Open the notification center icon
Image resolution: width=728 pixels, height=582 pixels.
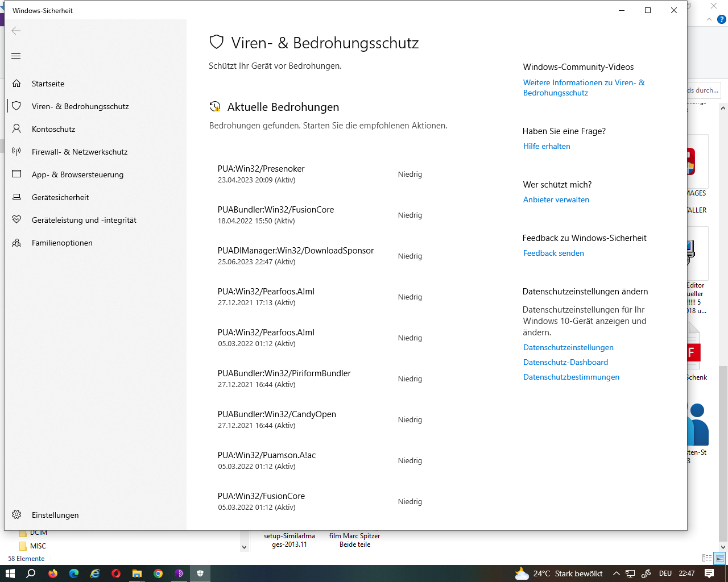click(709, 573)
